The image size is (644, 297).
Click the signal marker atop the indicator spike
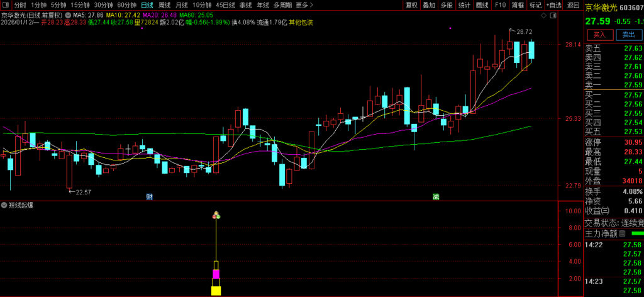(x=216, y=216)
